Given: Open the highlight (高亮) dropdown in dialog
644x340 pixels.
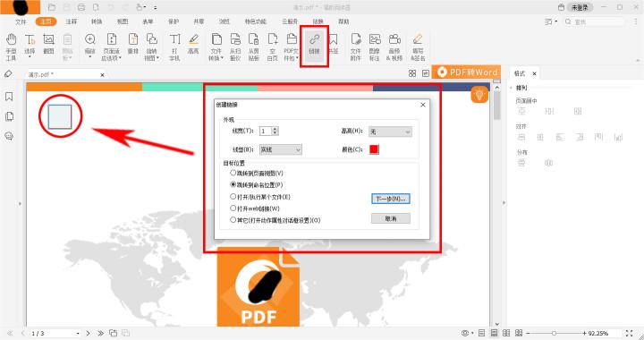Looking at the screenshot, I should pos(390,132).
